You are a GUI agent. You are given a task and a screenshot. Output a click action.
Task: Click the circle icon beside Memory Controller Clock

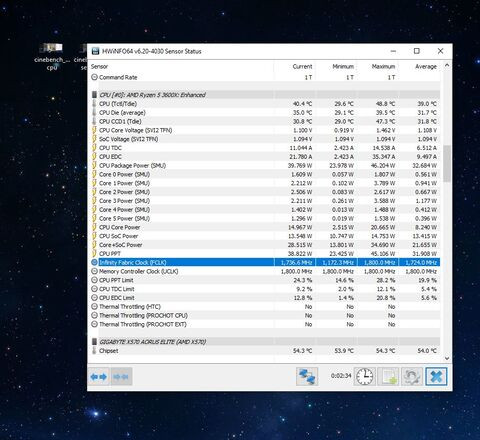[x=94, y=271]
